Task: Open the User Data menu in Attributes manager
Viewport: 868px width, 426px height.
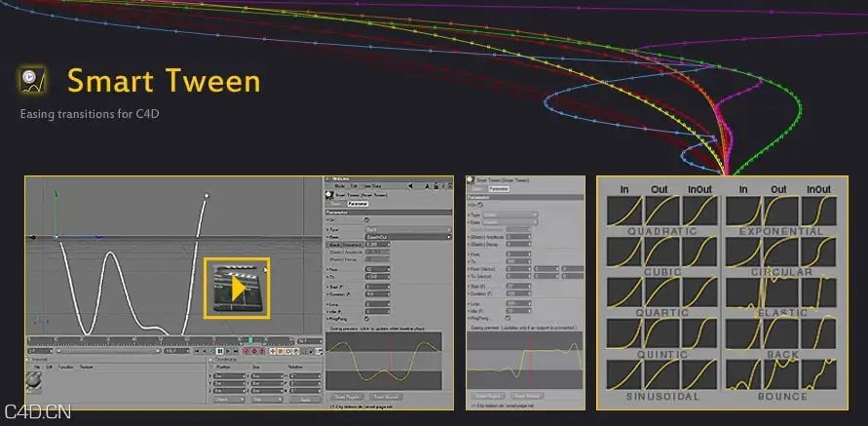Action: (x=371, y=186)
